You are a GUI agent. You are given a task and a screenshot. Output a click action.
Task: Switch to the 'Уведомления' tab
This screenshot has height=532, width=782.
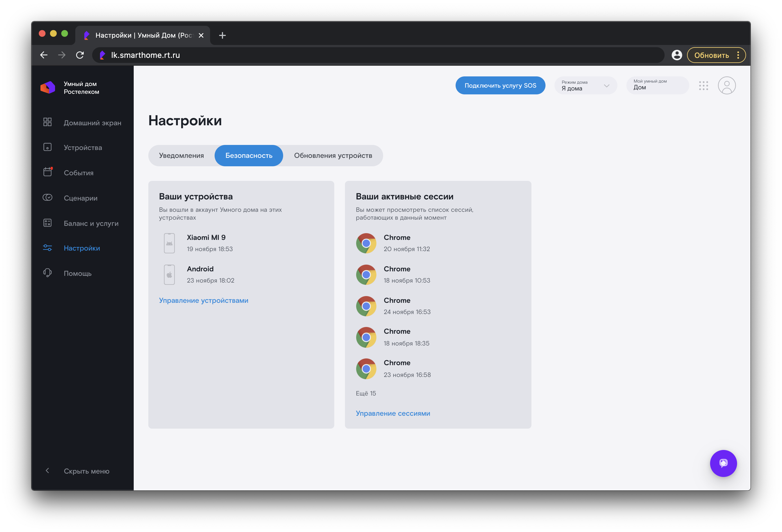(x=181, y=155)
